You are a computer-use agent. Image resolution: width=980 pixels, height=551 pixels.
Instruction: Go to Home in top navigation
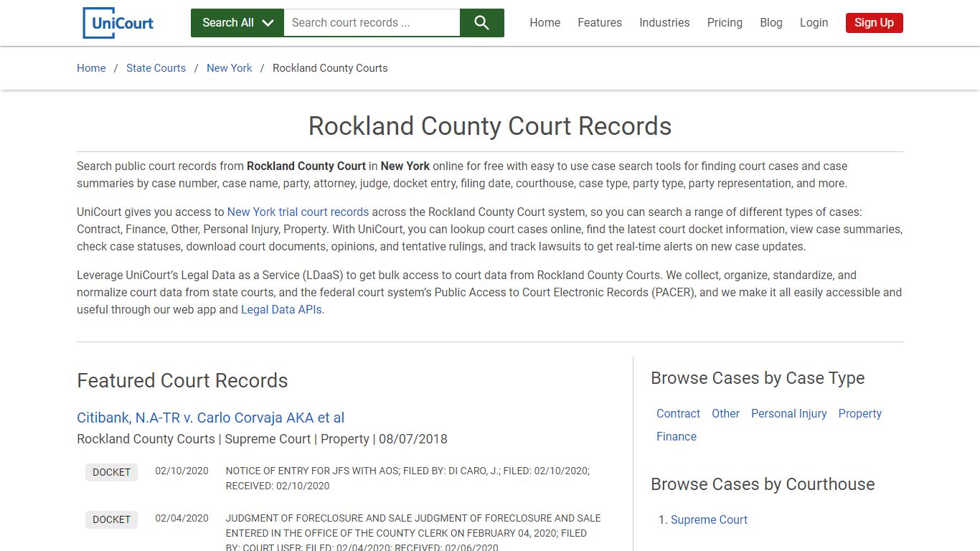pos(545,23)
